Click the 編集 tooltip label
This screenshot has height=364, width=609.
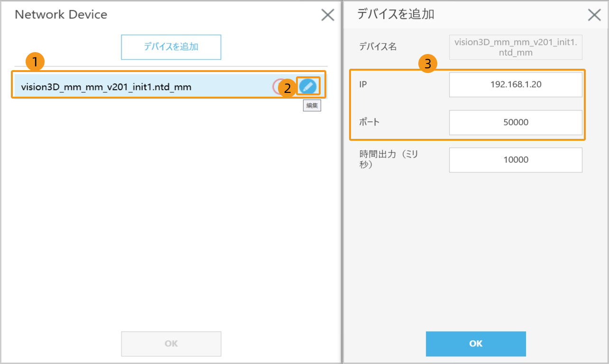[x=312, y=106]
